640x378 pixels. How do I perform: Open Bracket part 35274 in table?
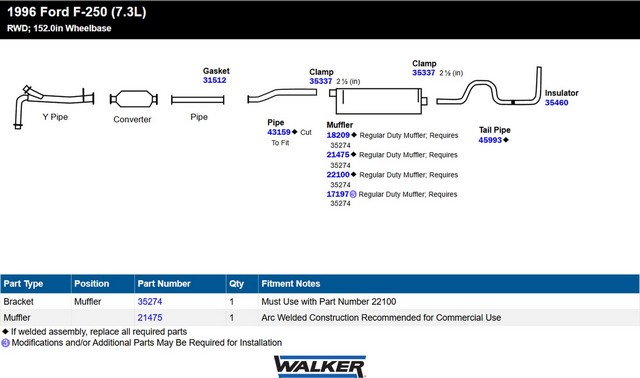150,302
